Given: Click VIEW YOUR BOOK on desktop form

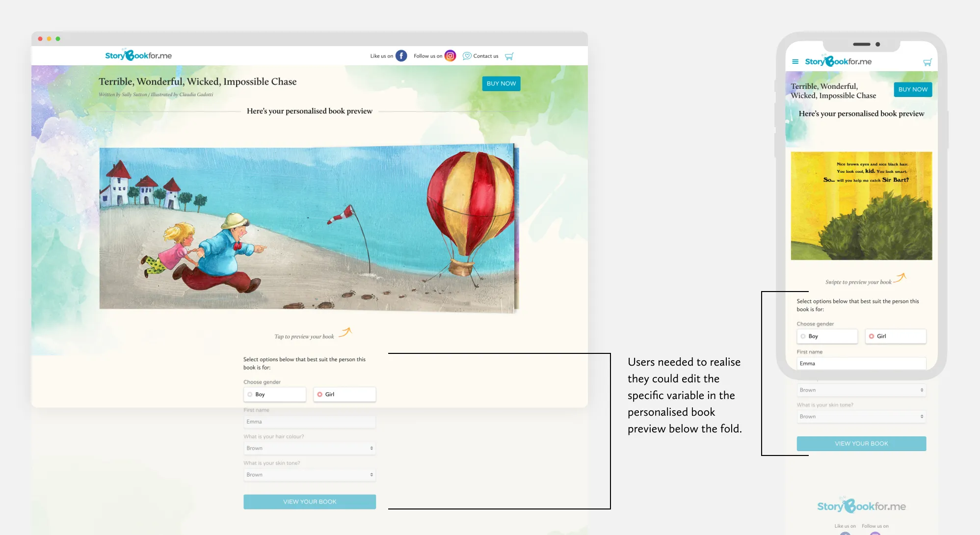Looking at the screenshot, I should 310,502.
